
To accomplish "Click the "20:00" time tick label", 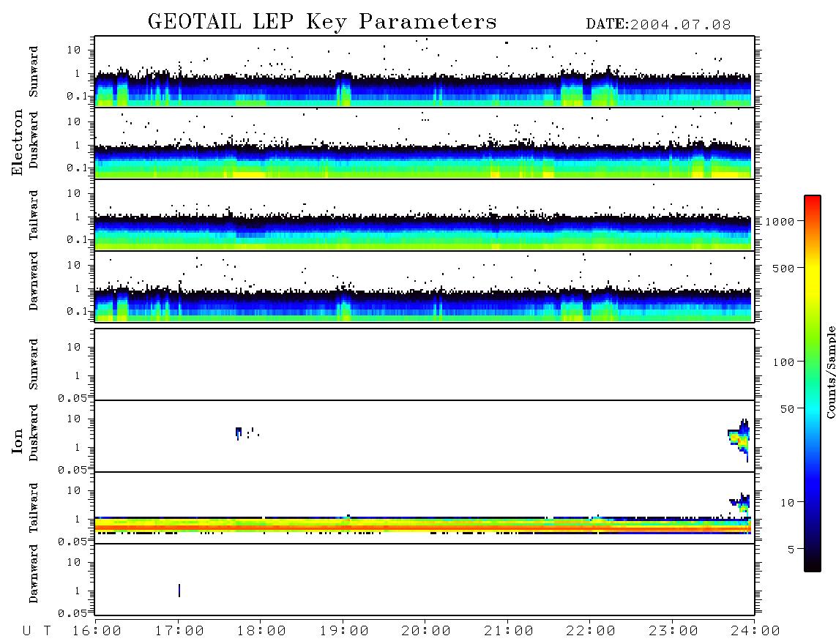I will (426, 631).
